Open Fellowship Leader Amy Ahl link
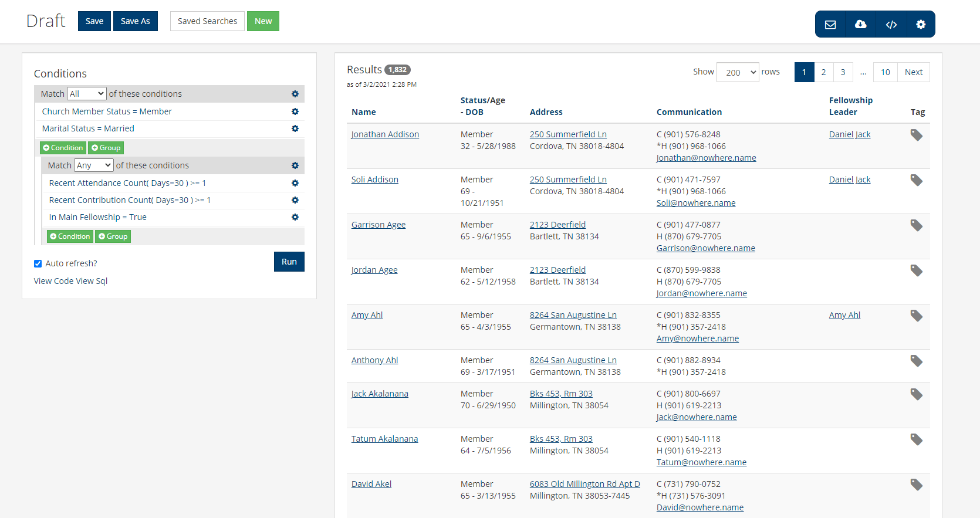The image size is (980, 518). (845, 315)
